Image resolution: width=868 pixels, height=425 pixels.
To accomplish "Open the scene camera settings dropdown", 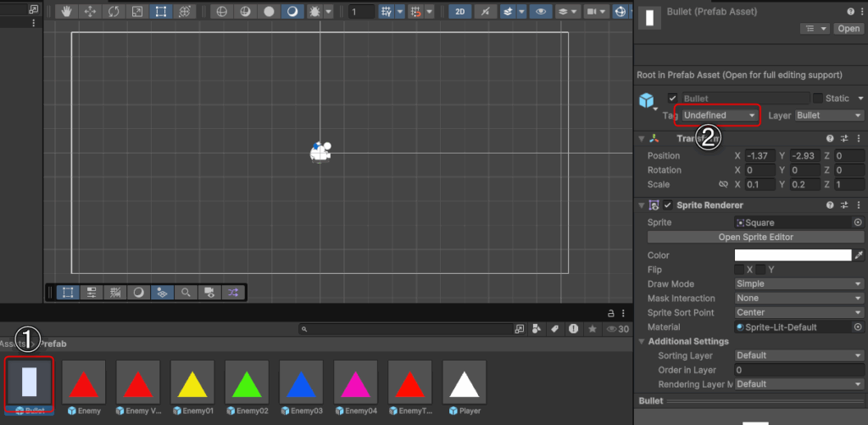I will [x=597, y=12].
